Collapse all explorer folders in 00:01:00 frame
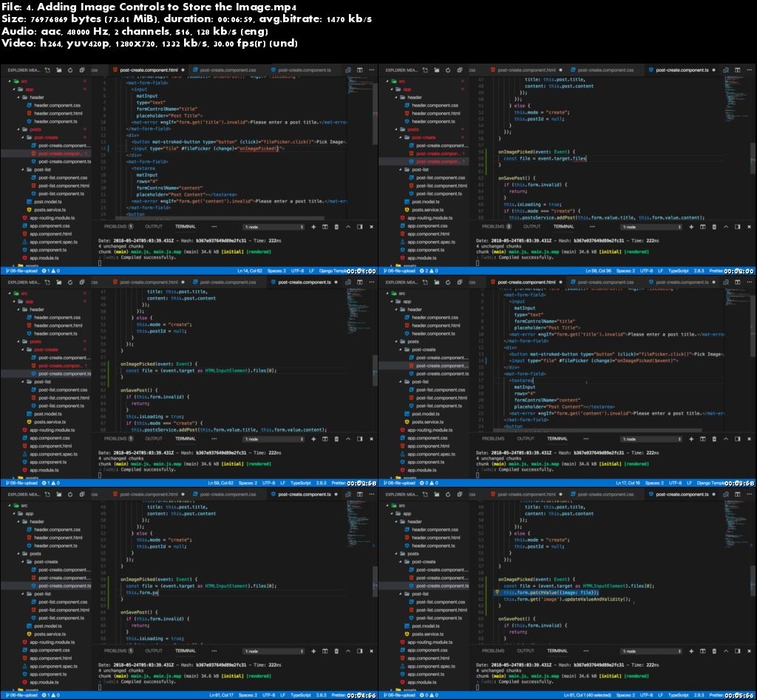 coord(82,70)
